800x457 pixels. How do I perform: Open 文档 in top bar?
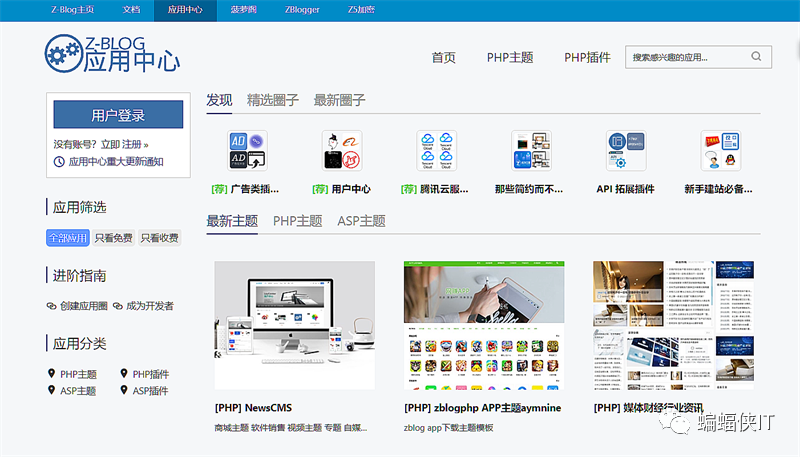132,10
